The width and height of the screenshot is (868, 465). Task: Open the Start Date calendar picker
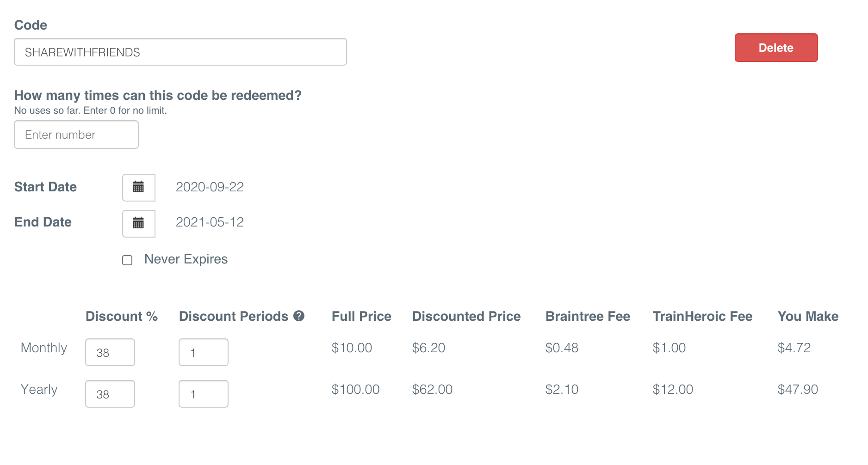click(x=138, y=187)
